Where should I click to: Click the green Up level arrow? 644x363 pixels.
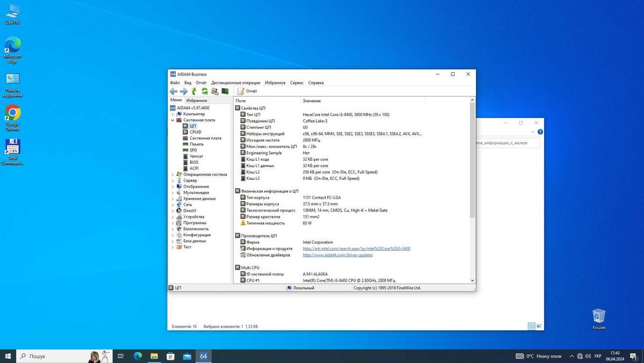pos(194,92)
